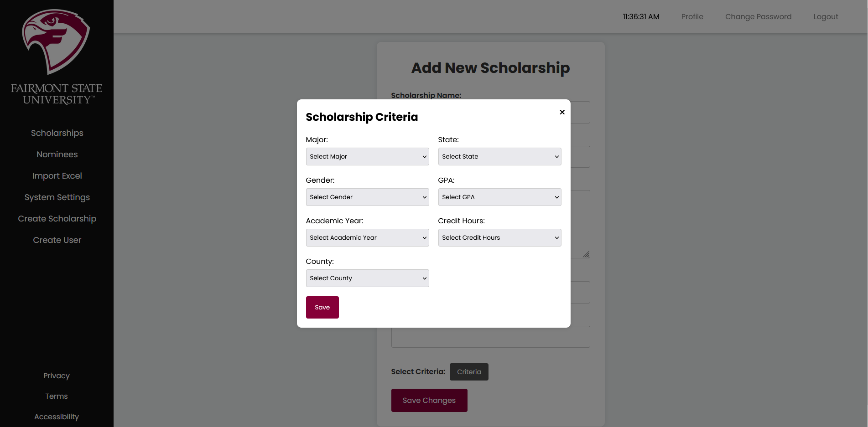
Task: Open the Change Password link
Action: 758,16
